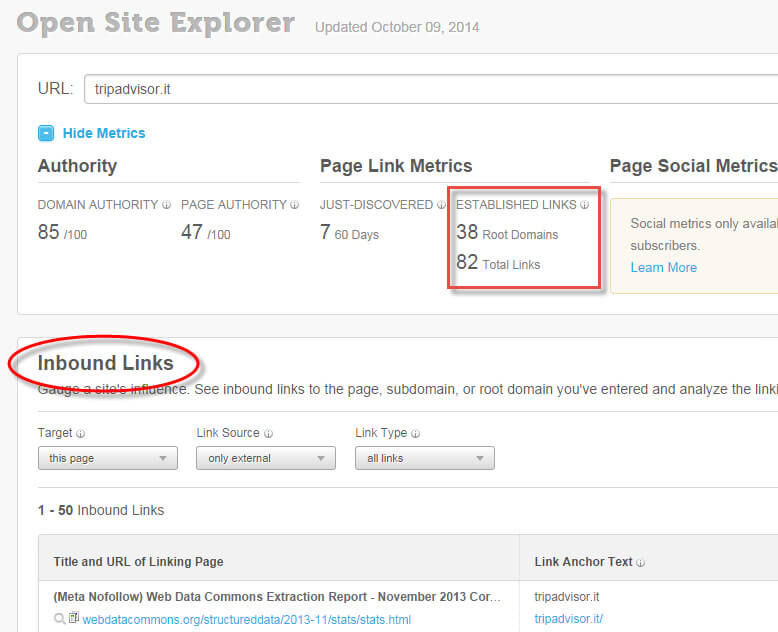Screen dimensions: 778x632
Task: Click the Link Type info icon
Action: click(x=415, y=434)
